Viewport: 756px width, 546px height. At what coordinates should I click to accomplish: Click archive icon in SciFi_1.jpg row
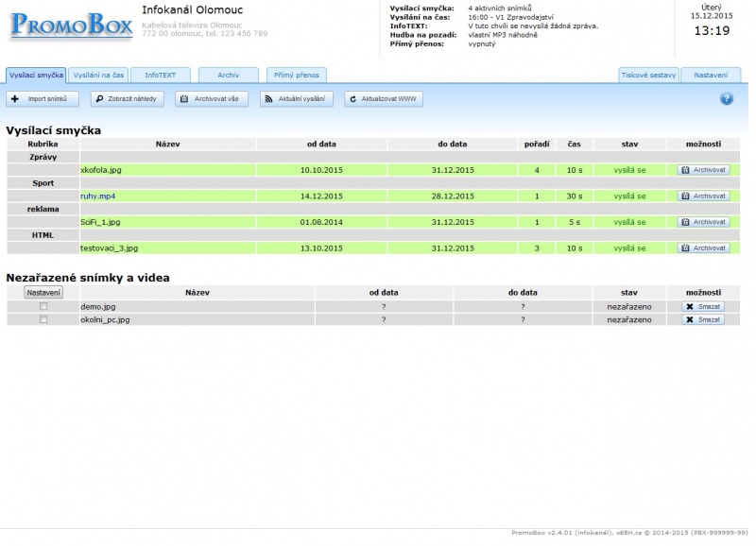(x=685, y=222)
